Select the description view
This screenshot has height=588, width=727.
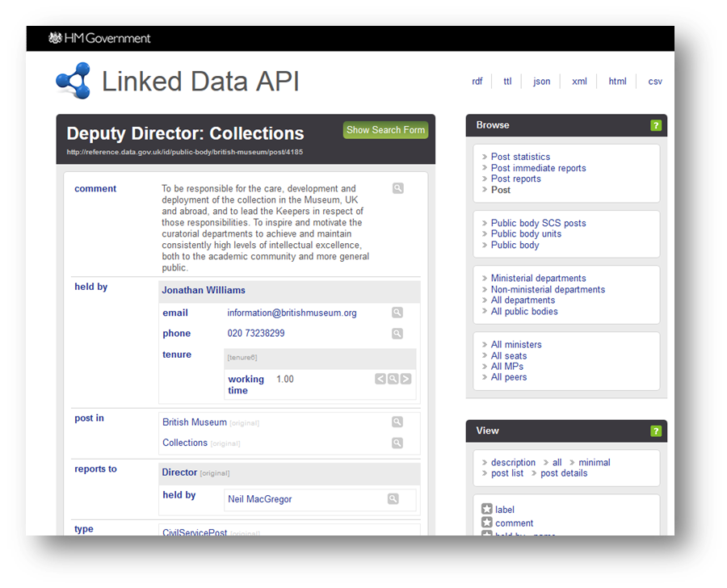tap(513, 462)
